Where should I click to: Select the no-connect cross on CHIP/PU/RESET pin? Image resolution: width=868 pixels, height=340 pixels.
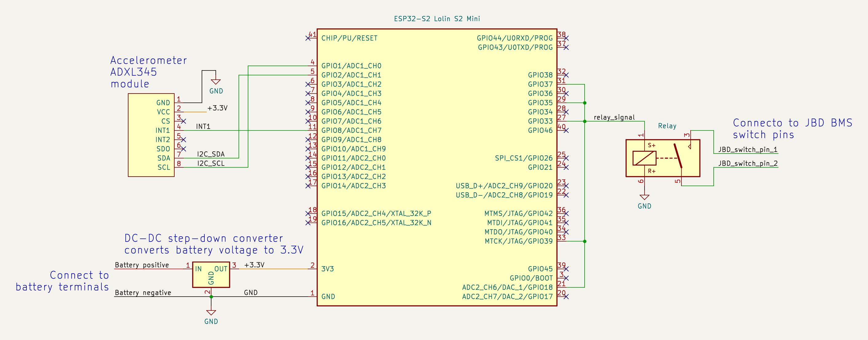(309, 38)
